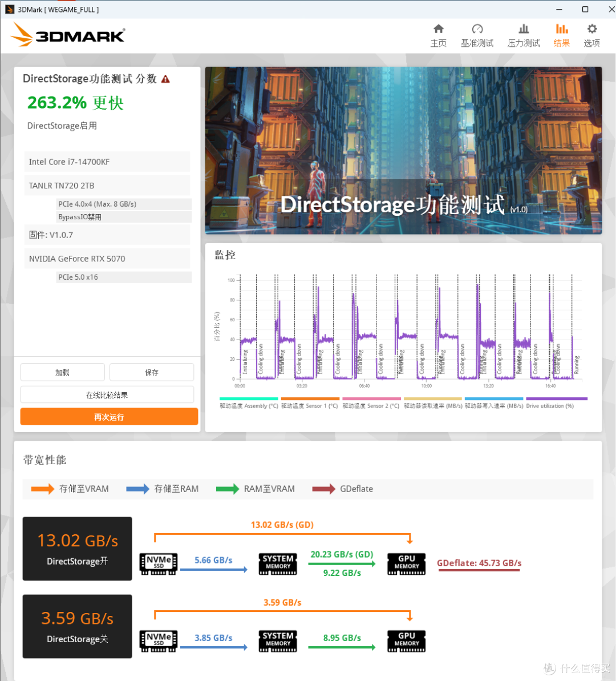Image resolution: width=616 pixels, height=681 pixels.
Task: Maximize the 3DMark window
Action: point(585,9)
